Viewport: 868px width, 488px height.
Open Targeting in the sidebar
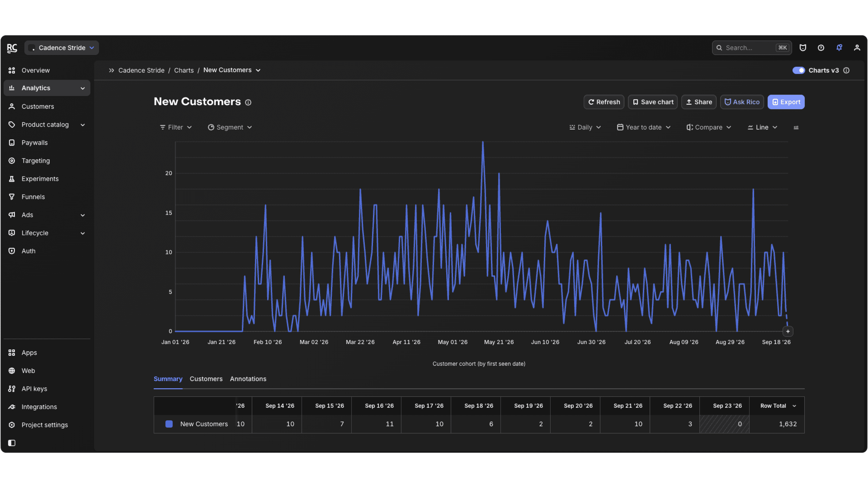click(x=47, y=161)
